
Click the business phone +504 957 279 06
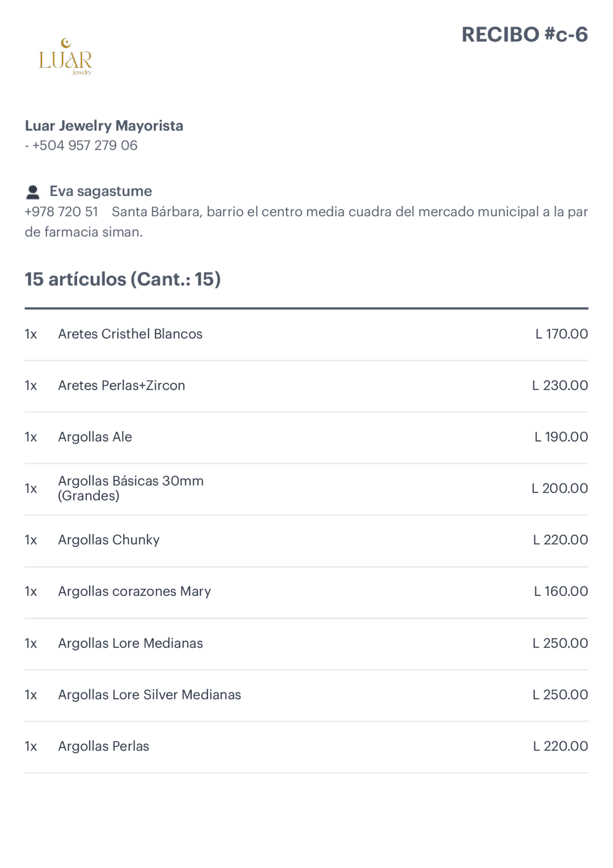click(84, 145)
